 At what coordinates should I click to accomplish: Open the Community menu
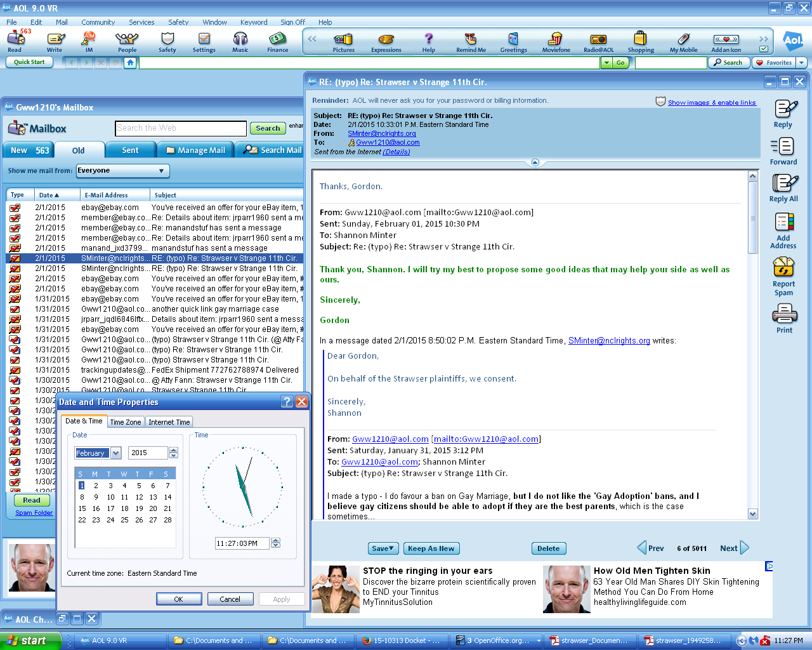click(x=98, y=22)
